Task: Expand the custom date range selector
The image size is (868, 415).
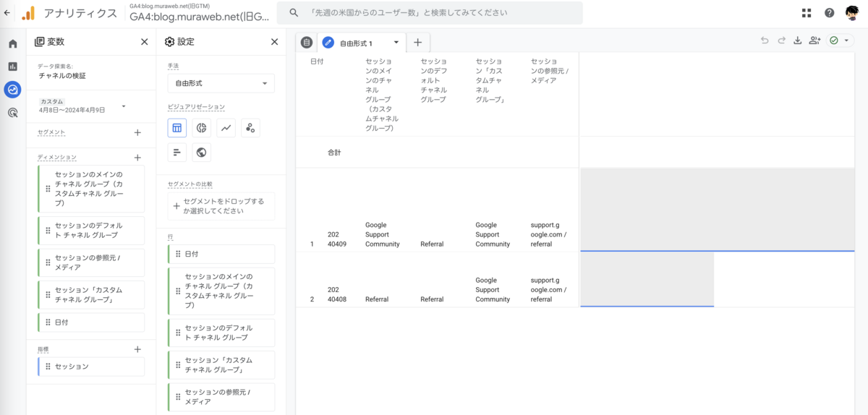Action: [82, 106]
